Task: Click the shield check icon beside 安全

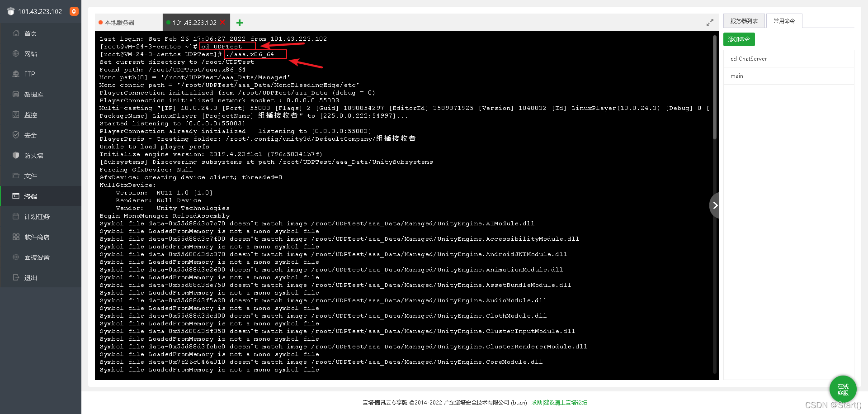Action: tap(16, 135)
